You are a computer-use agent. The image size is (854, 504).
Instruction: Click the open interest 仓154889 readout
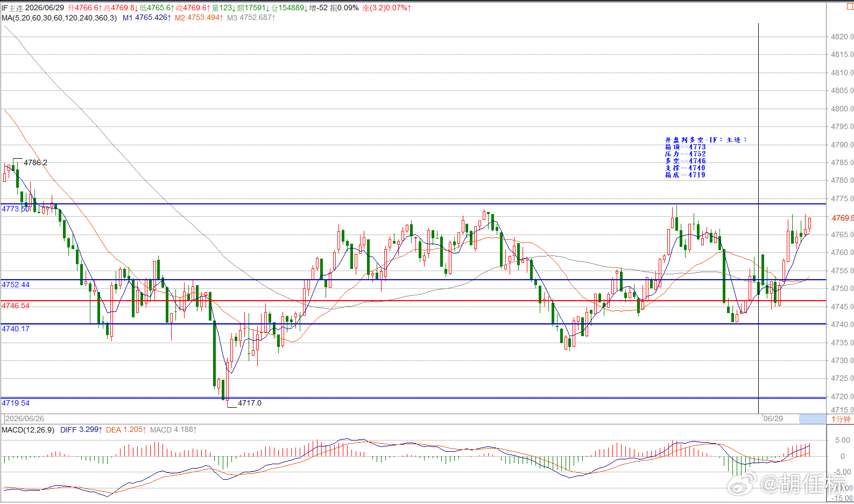click(x=289, y=8)
